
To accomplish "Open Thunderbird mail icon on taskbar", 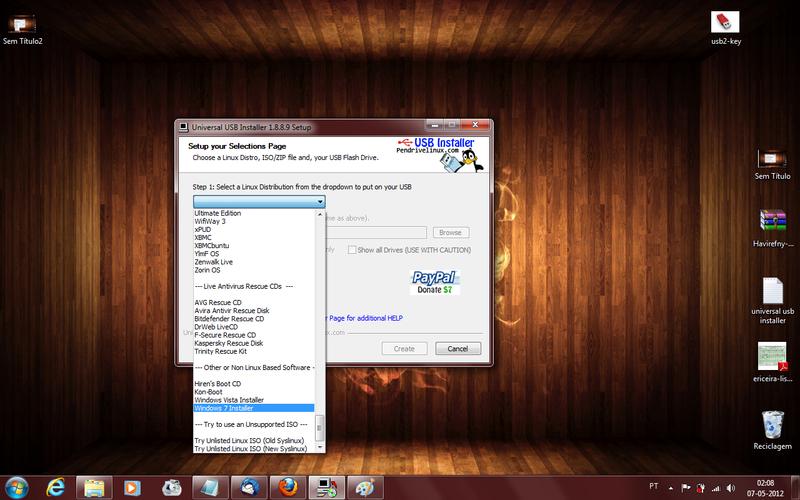I will (x=249, y=488).
